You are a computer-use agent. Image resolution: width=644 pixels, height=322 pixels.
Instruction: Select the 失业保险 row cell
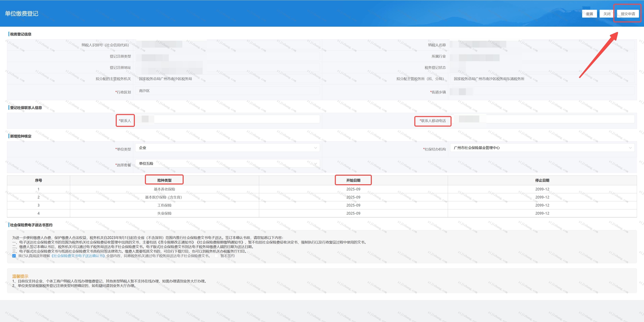(164, 213)
